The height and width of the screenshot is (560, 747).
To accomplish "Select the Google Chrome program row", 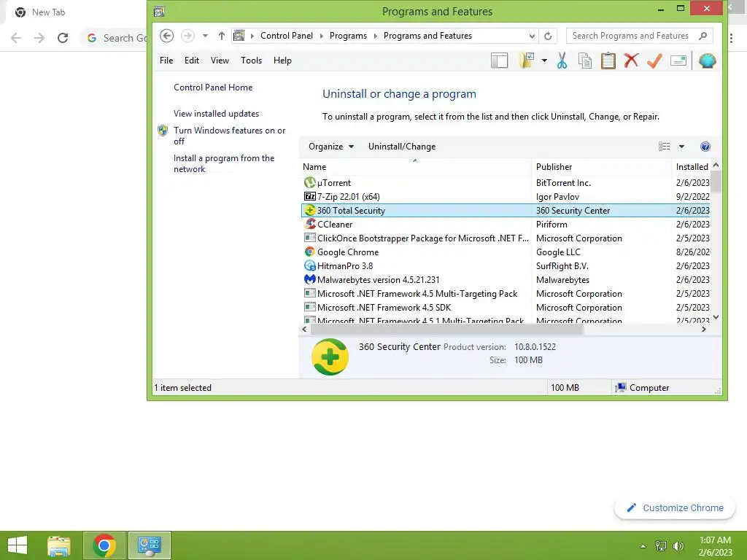I will tap(506, 252).
